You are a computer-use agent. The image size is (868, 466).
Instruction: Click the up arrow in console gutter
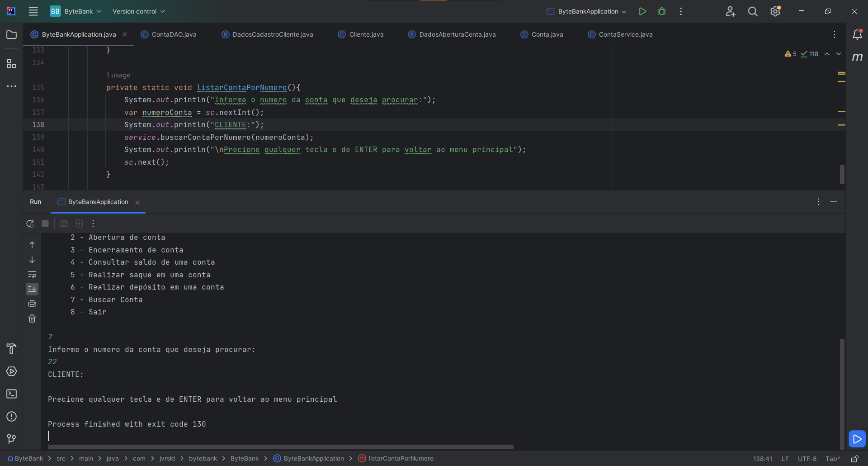point(32,245)
